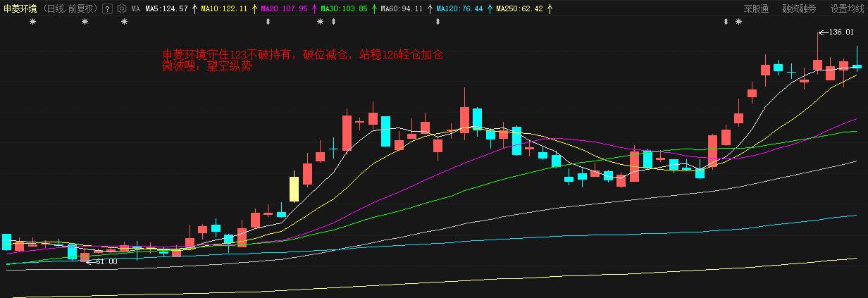868x298 pixels.
Task: Open 设置均线 moving average settings
Action: click(x=847, y=9)
